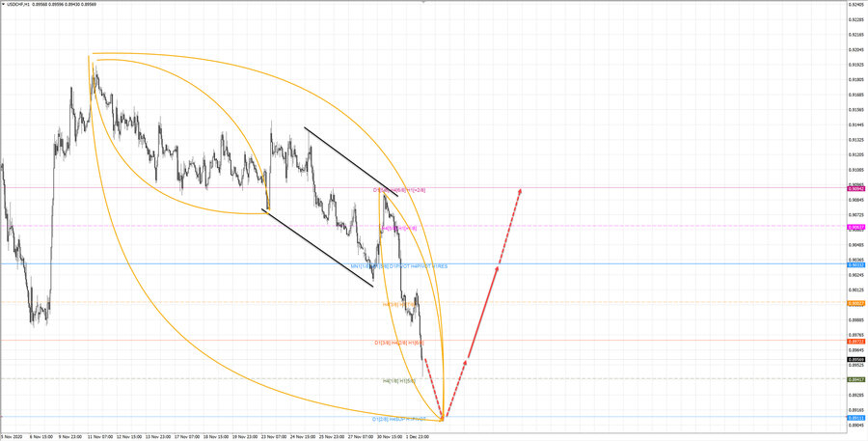Click the 9 Nov 23:00 time label
The width and height of the screenshot is (868, 441).
69,436
